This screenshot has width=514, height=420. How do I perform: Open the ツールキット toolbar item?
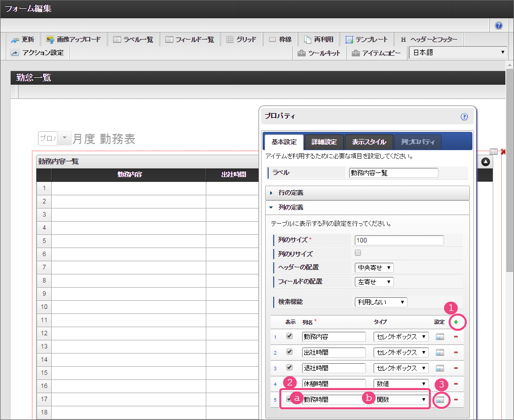(x=319, y=53)
